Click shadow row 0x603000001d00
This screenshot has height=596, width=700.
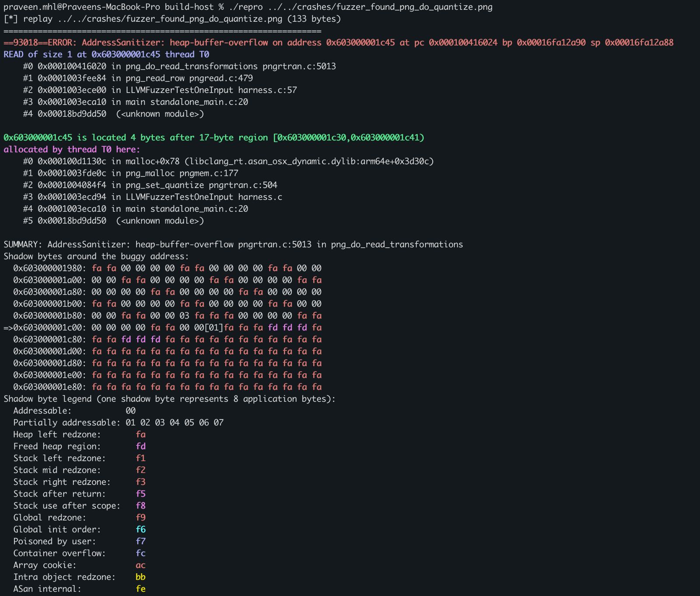click(167, 351)
